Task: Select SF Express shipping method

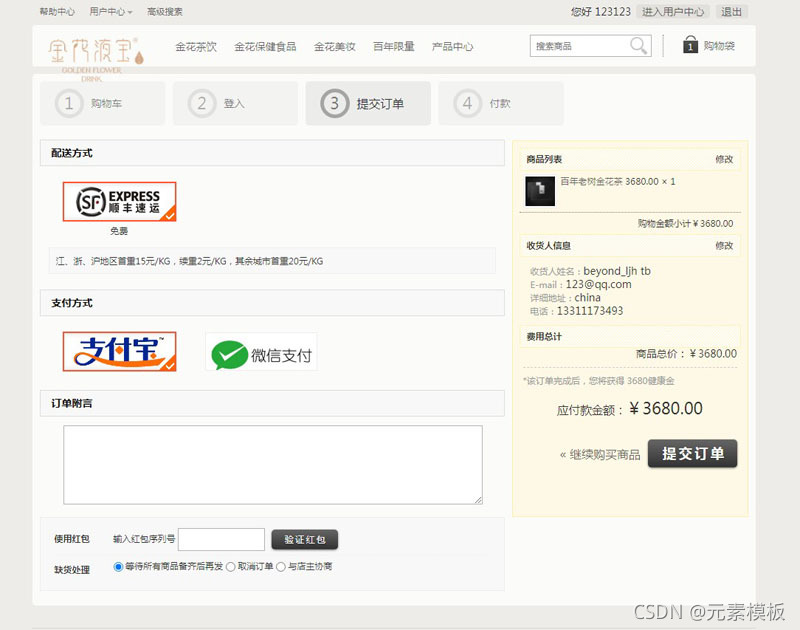Action: (x=119, y=201)
